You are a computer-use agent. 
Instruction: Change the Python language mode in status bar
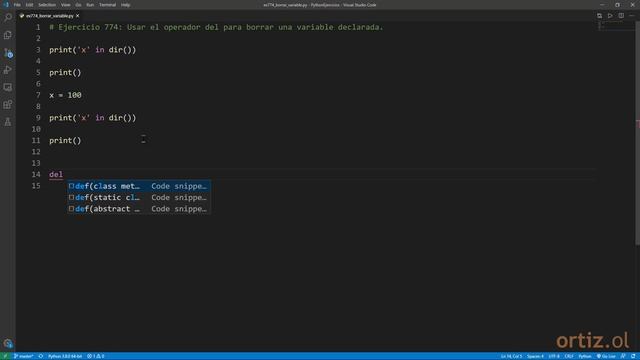(x=585, y=356)
